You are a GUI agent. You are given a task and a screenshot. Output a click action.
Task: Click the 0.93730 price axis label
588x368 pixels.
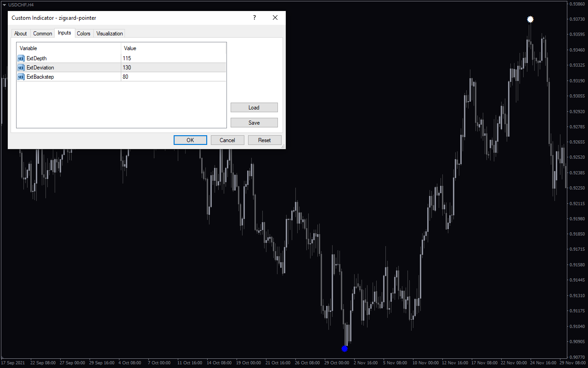tap(577, 19)
